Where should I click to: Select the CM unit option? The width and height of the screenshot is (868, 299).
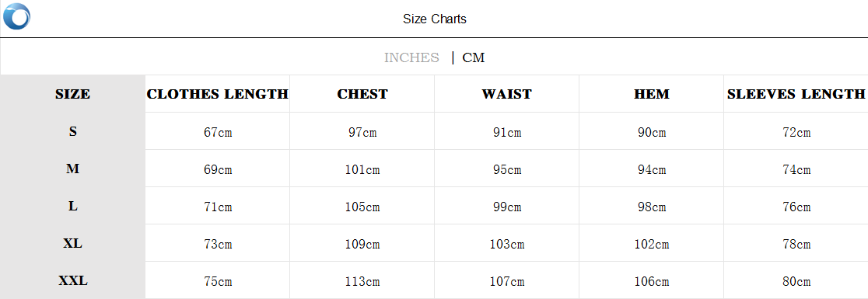474,57
